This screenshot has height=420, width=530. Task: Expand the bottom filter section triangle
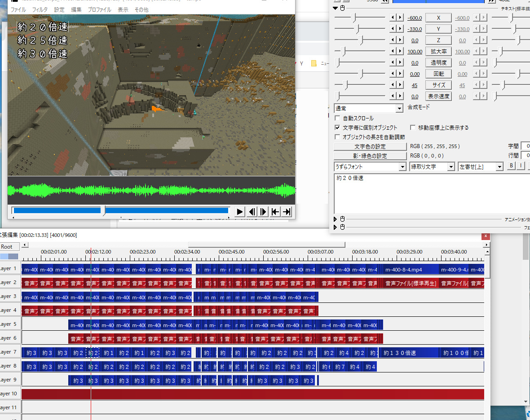[336, 227]
